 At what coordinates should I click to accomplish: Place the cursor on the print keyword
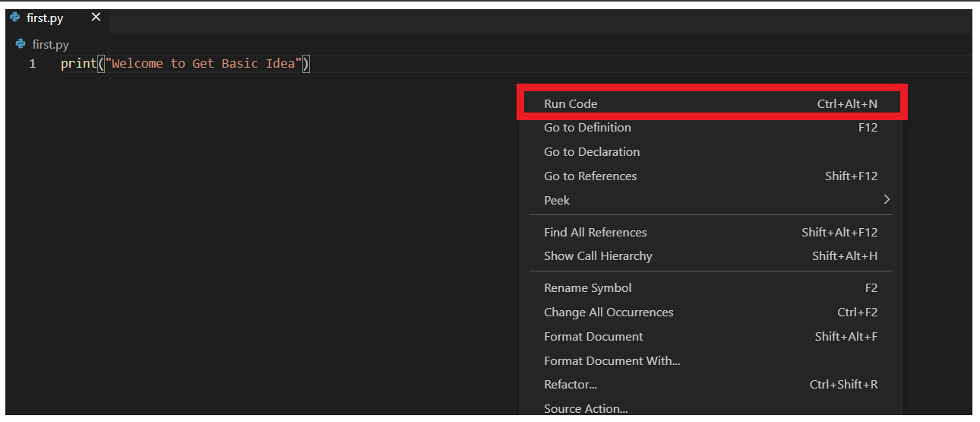pos(78,64)
